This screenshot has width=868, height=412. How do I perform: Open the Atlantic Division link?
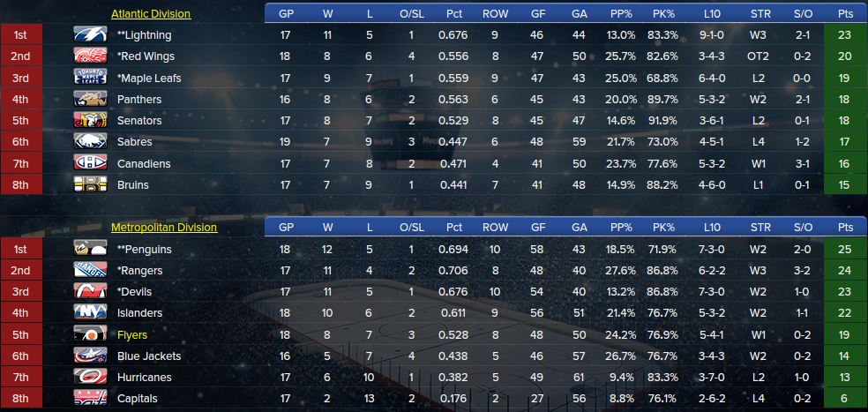click(x=150, y=14)
